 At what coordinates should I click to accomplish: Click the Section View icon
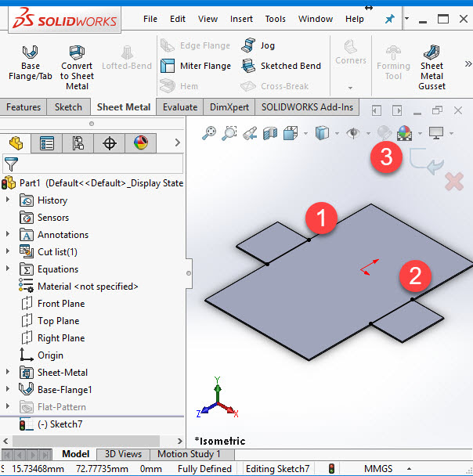point(270,133)
